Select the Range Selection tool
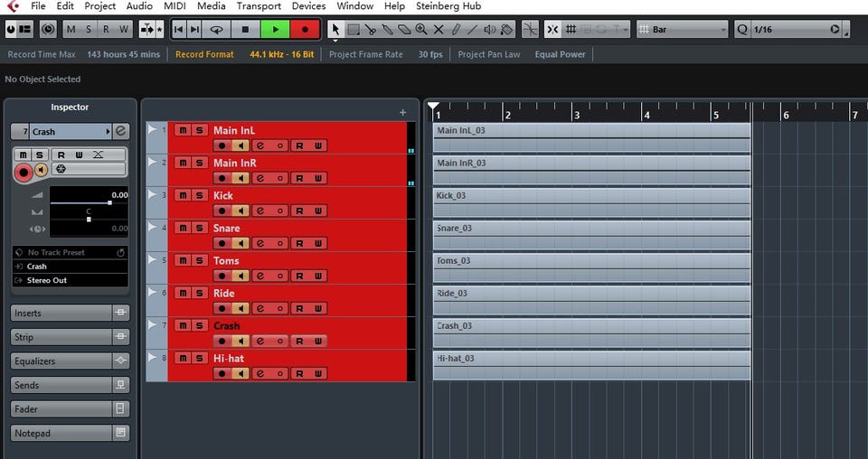 pyautogui.click(x=354, y=29)
